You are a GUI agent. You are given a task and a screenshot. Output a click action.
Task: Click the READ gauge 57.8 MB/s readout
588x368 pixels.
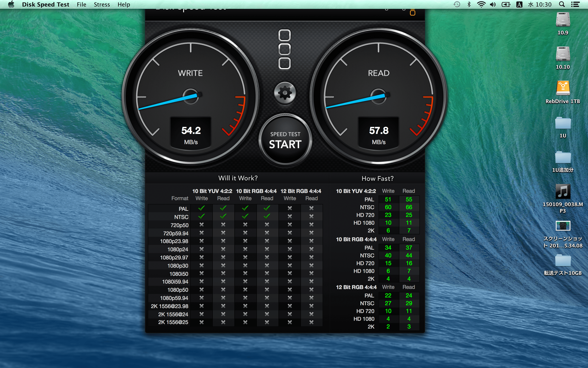379,133
